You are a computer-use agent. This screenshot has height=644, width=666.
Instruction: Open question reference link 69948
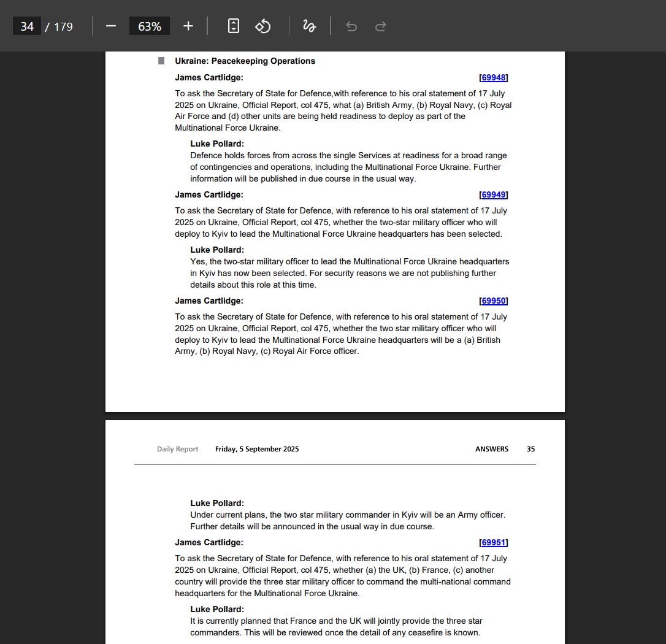pyautogui.click(x=494, y=78)
